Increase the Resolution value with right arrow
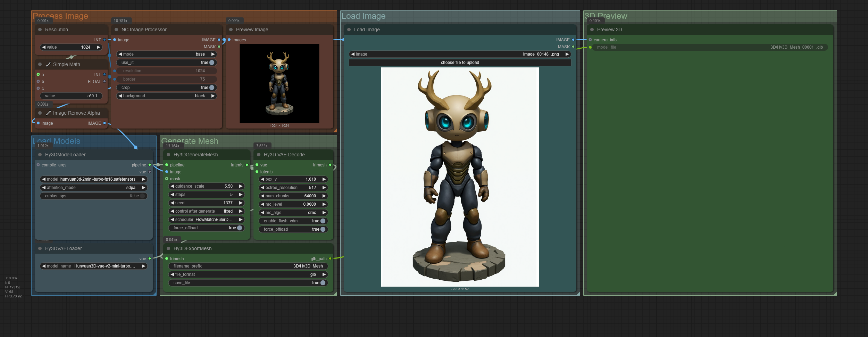The image size is (868, 337). coord(98,47)
